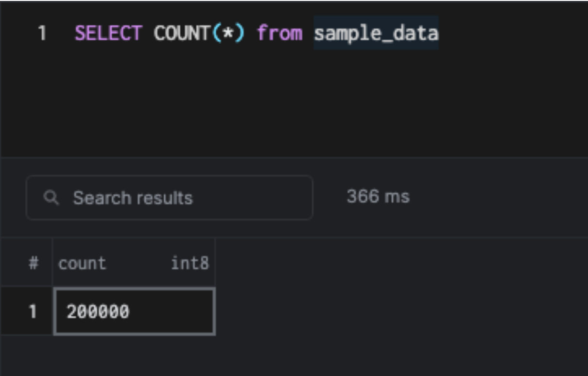Click the # column header
Viewport: 588px width, 376px height.
[x=33, y=263]
